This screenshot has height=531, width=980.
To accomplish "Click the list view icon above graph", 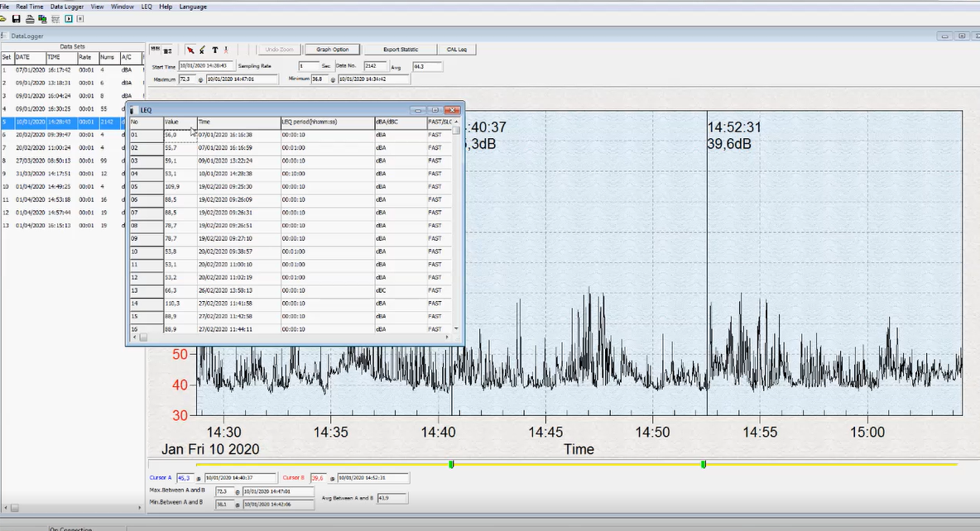I will pos(167,50).
